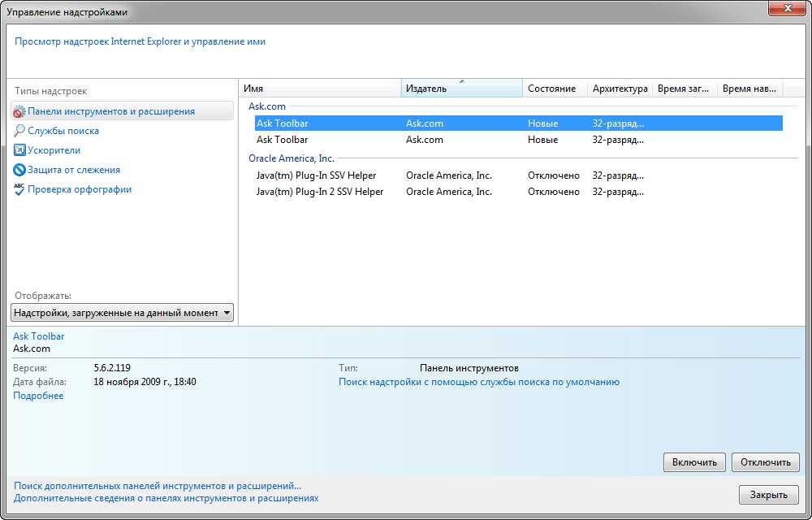Follow 'Поиск дополнительных панелей инструментов' link
The height and width of the screenshot is (520, 812).
(158, 486)
